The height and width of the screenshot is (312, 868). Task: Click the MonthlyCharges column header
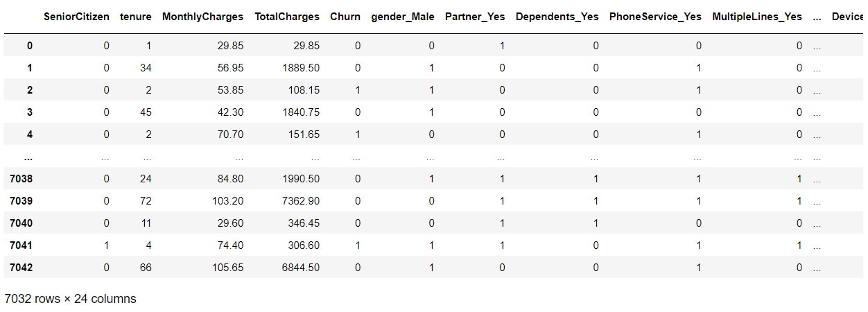coord(202,17)
